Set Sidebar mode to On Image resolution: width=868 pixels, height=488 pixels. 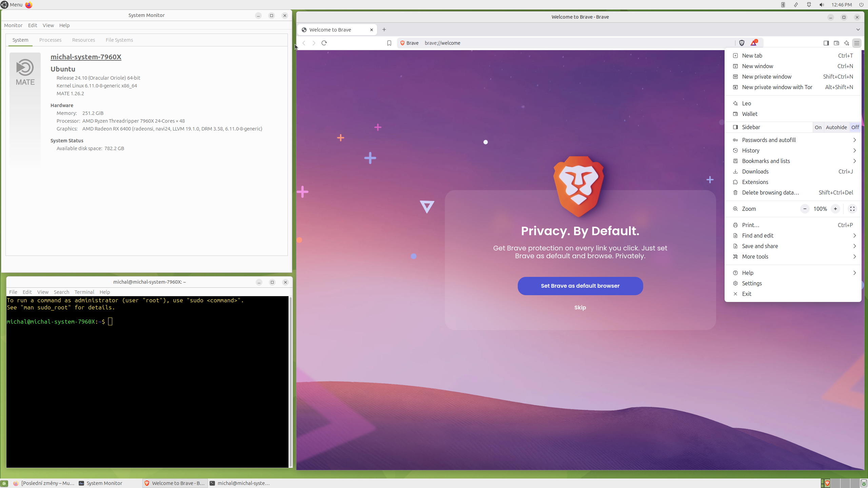818,127
